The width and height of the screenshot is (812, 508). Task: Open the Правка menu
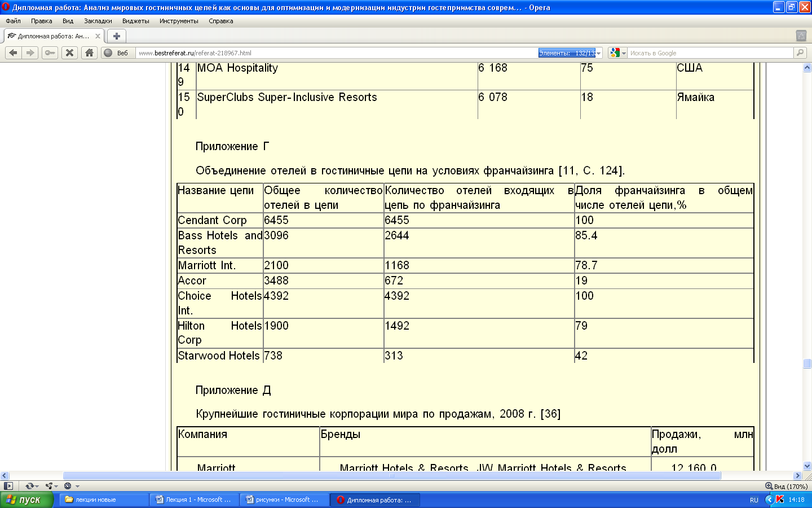[42, 21]
